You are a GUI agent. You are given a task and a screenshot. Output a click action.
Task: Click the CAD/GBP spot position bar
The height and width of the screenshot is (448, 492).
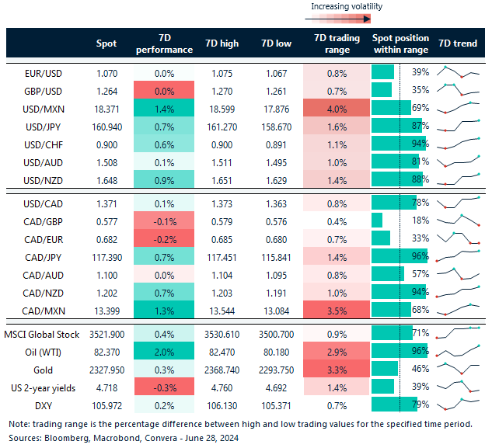pyautogui.click(x=378, y=220)
